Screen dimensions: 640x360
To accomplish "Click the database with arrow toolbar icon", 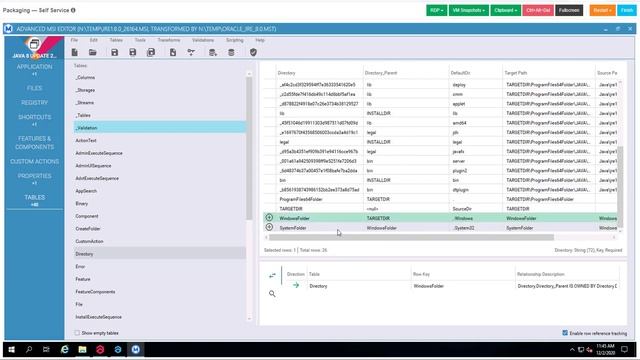I will tap(213, 52).
